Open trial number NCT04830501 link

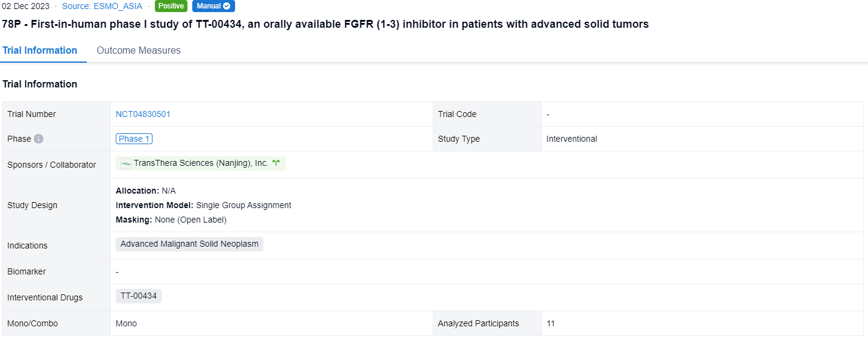coord(143,114)
